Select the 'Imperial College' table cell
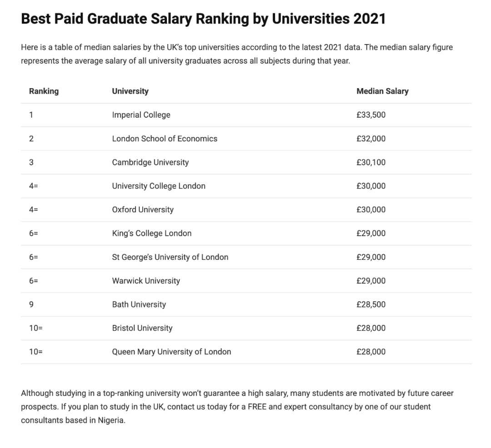This screenshot has width=491, height=448. 141,115
